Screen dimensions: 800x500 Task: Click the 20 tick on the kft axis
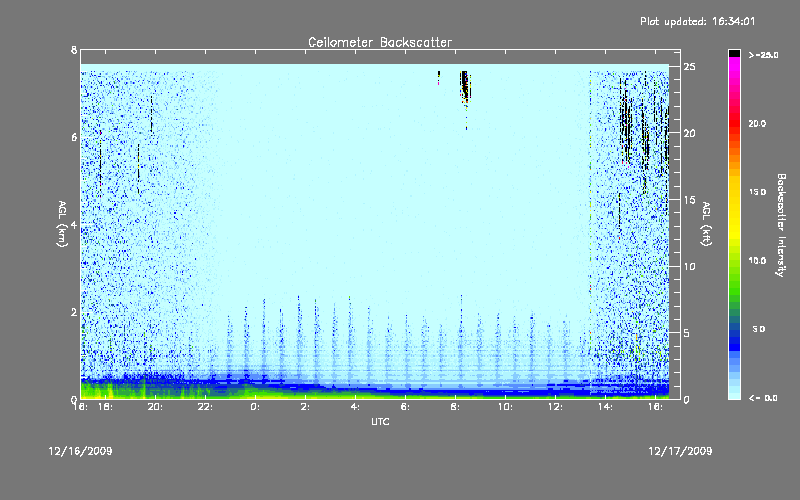[689, 133]
